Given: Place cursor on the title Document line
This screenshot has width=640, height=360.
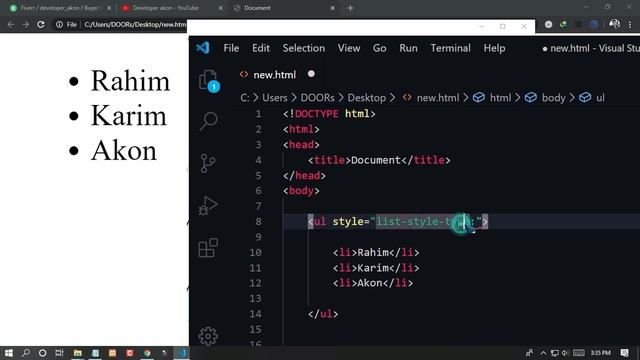Looking at the screenshot, I should point(379,160).
